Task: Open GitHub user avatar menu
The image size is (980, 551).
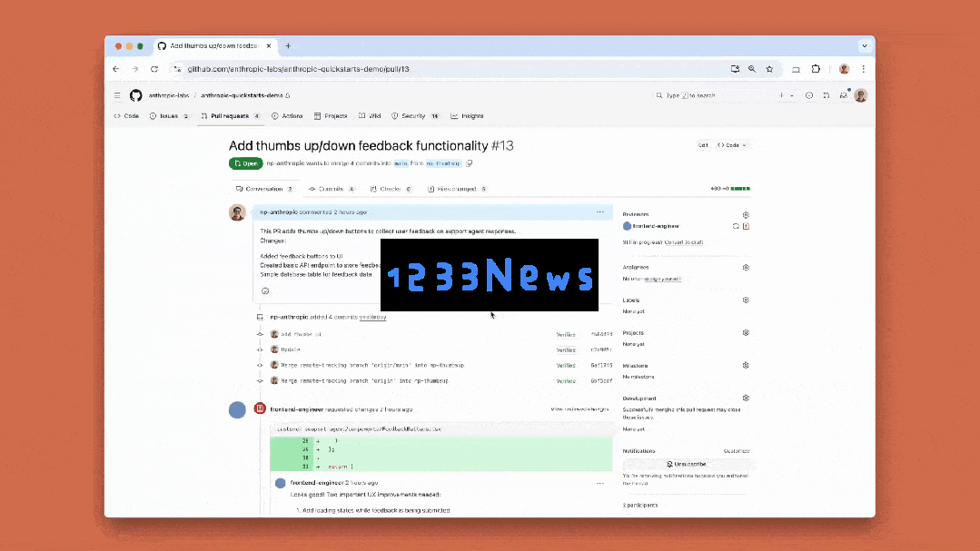Action: [x=861, y=95]
